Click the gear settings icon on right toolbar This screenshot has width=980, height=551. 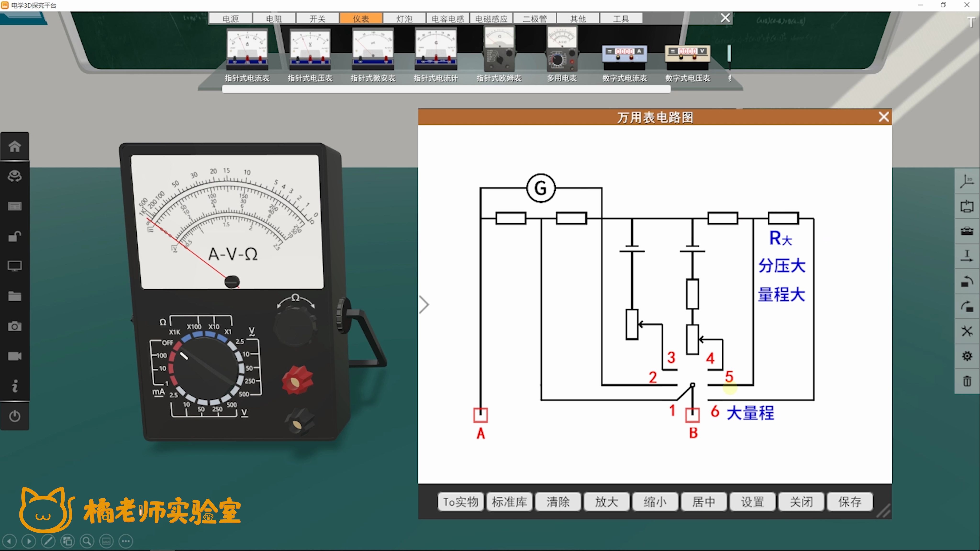tap(967, 356)
